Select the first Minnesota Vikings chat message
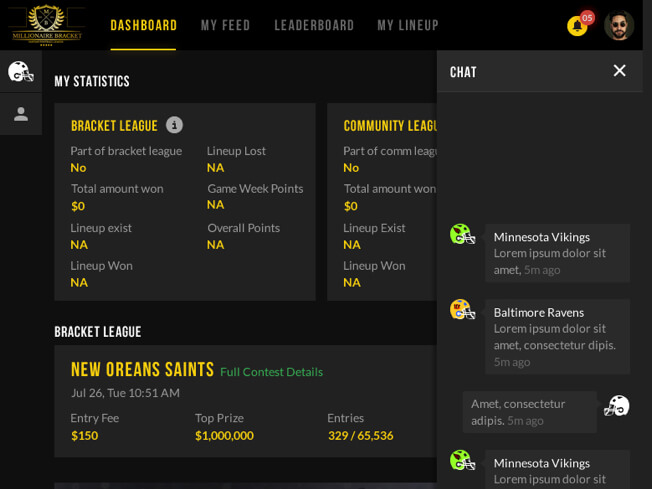Viewport: 652px width, 489px height. [557, 253]
